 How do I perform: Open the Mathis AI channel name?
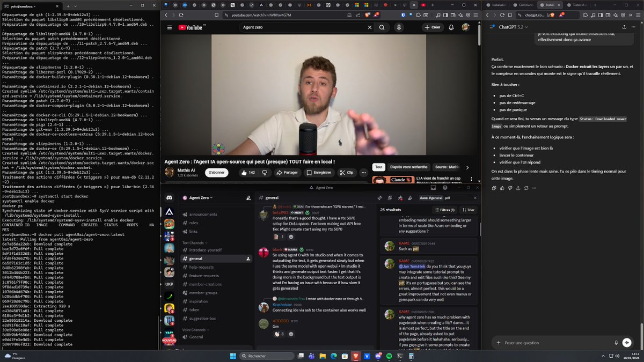click(x=187, y=170)
